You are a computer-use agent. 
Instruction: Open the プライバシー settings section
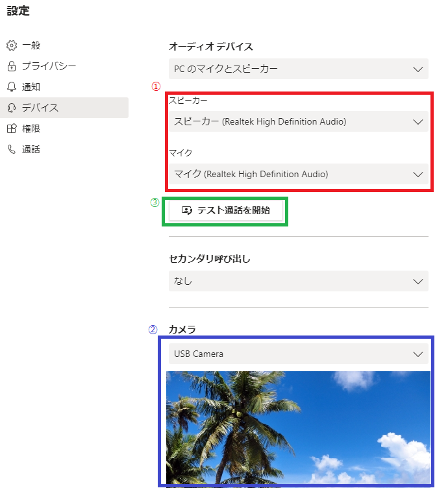click(x=64, y=66)
